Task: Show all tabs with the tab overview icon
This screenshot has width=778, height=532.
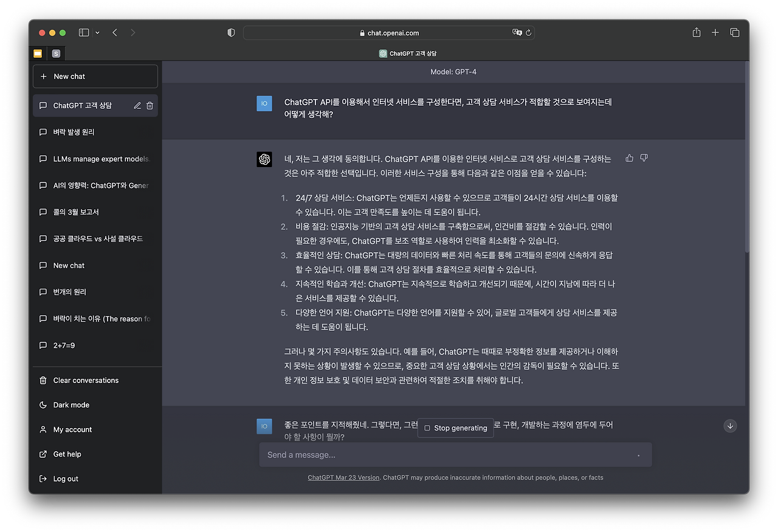Action: click(x=735, y=32)
